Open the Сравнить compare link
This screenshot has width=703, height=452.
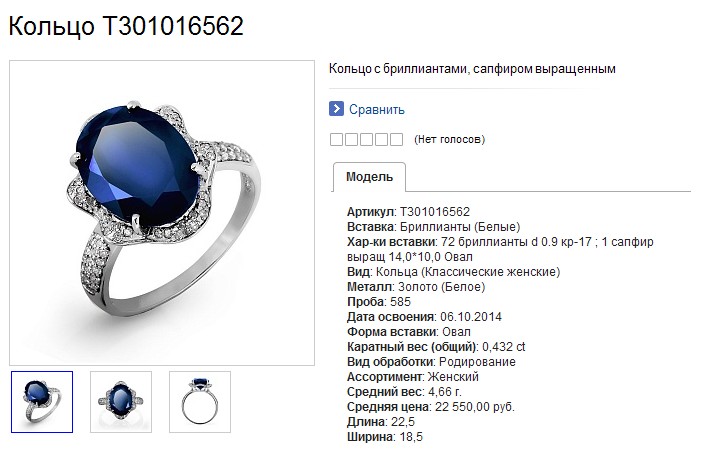coord(377,109)
